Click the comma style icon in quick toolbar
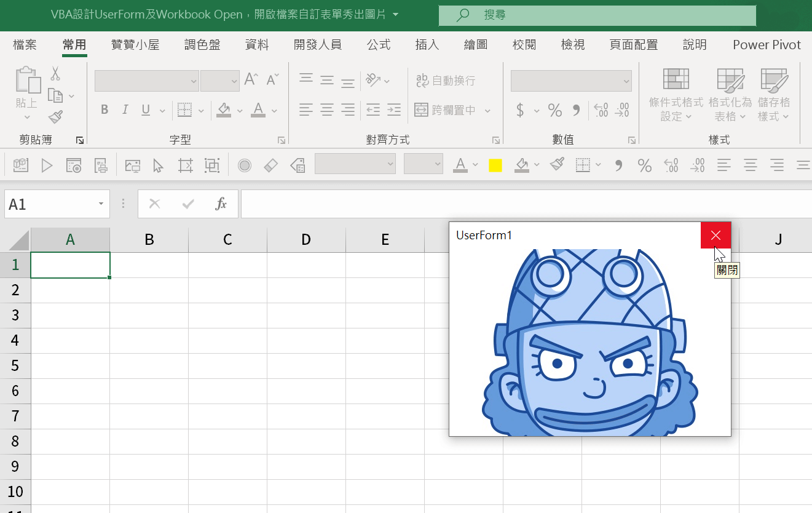This screenshot has height=513, width=812. point(619,165)
